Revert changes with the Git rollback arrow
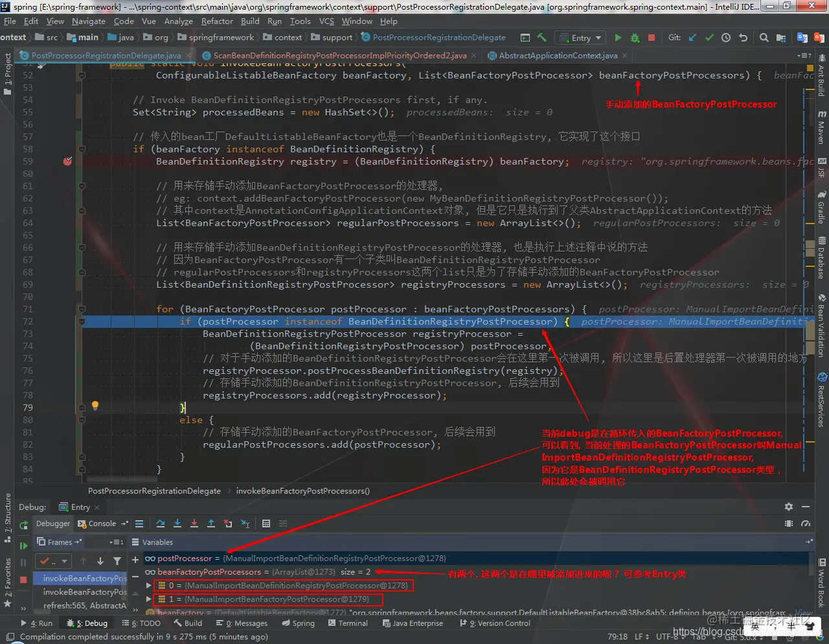Screen dimensions: 829x644 click(x=743, y=38)
